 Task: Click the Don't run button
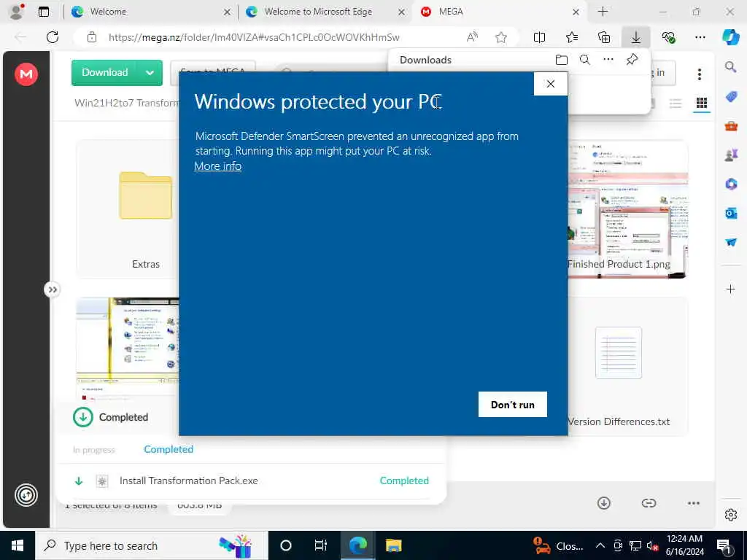pos(513,404)
